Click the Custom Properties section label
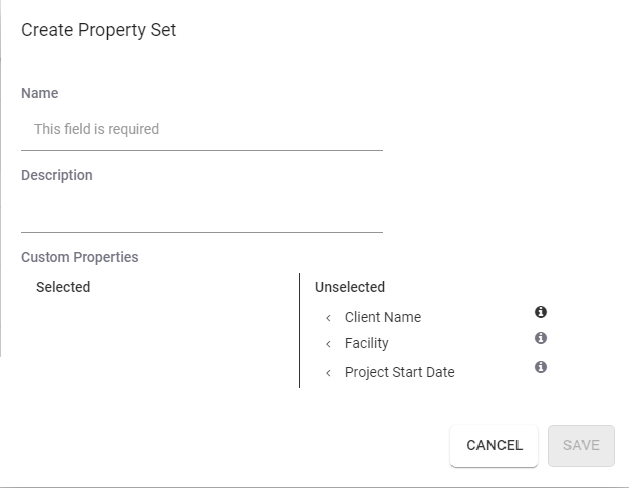Image resolution: width=629 pixels, height=496 pixels. coord(79,257)
